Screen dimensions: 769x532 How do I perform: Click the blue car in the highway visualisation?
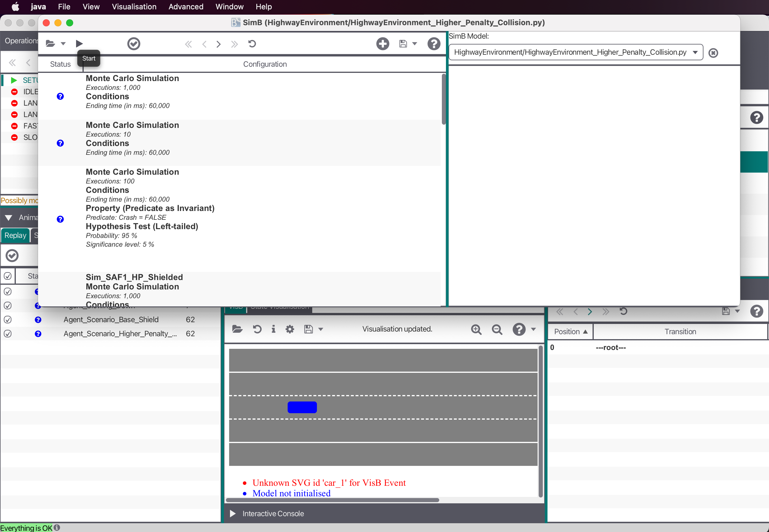point(302,407)
